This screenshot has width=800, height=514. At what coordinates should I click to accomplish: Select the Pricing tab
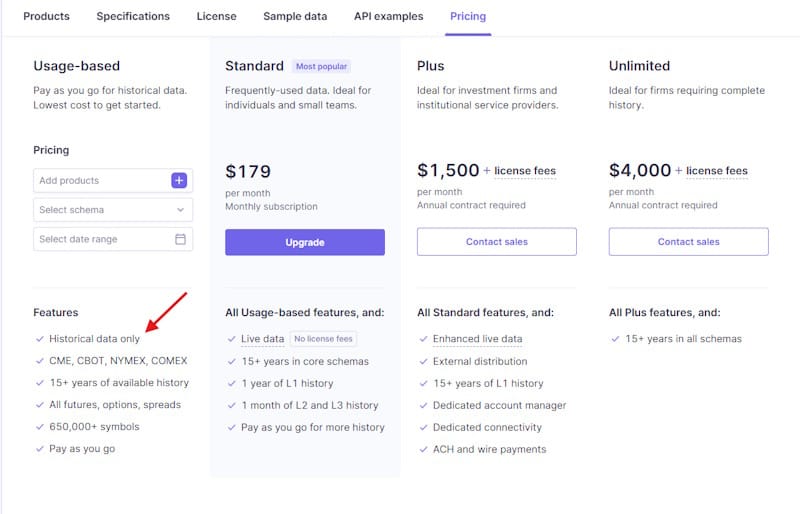pos(468,17)
